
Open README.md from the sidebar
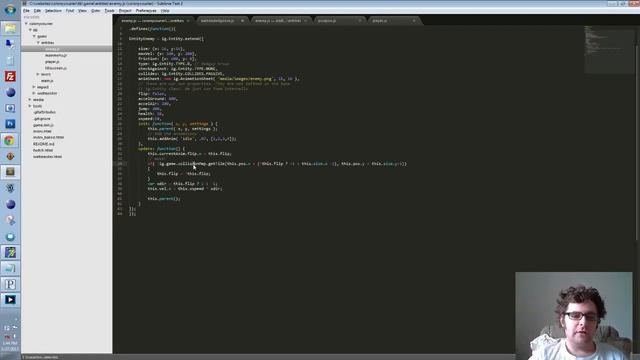pyautogui.click(x=44, y=144)
